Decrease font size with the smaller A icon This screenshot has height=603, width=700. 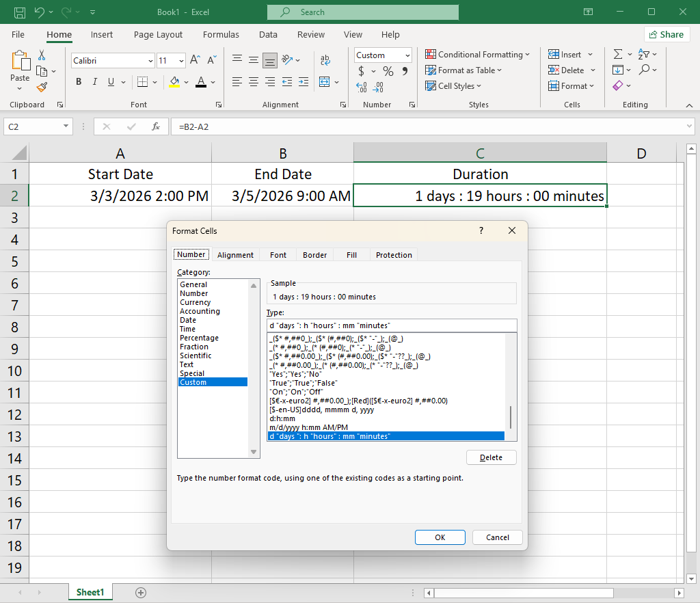pyautogui.click(x=212, y=59)
